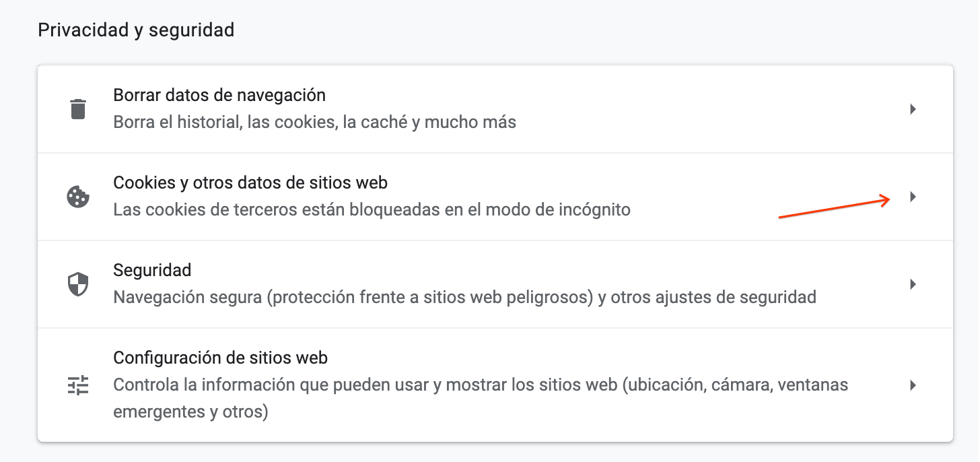Expand the Borrar datos de navegación arrow
The width and height of the screenshot is (980, 462).
point(913,109)
